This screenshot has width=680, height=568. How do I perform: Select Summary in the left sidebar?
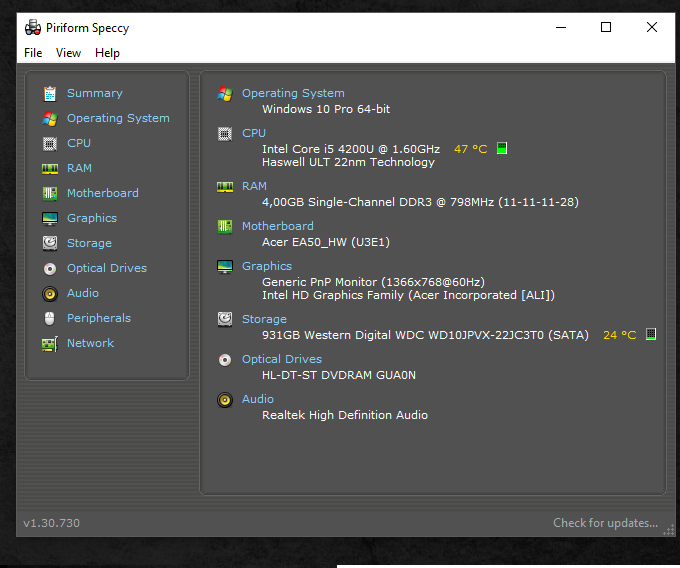point(94,93)
